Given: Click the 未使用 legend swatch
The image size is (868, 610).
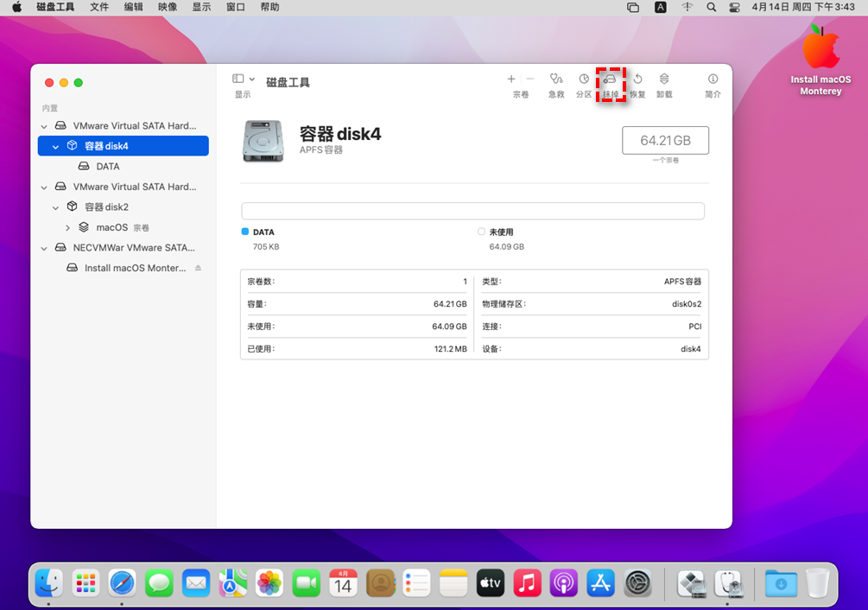Looking at the screenshot, I should (482, 232).
